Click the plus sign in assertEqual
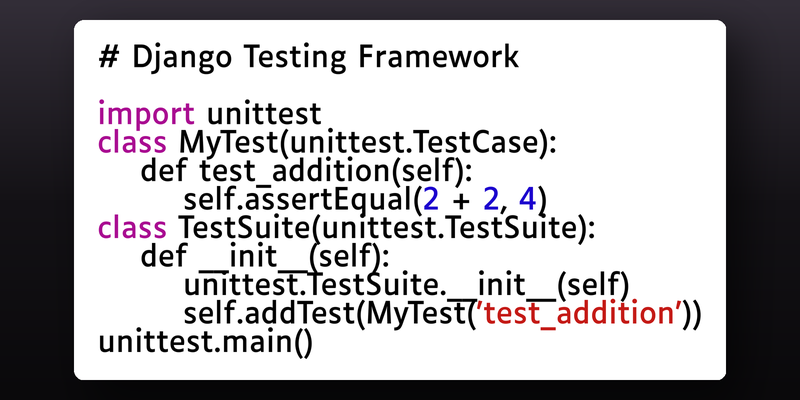 pyautogui.click(x=461, y=202)
